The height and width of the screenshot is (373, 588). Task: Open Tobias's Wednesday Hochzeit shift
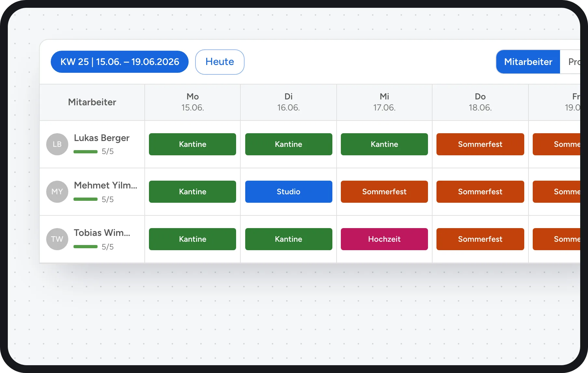(x=384, y=239)
